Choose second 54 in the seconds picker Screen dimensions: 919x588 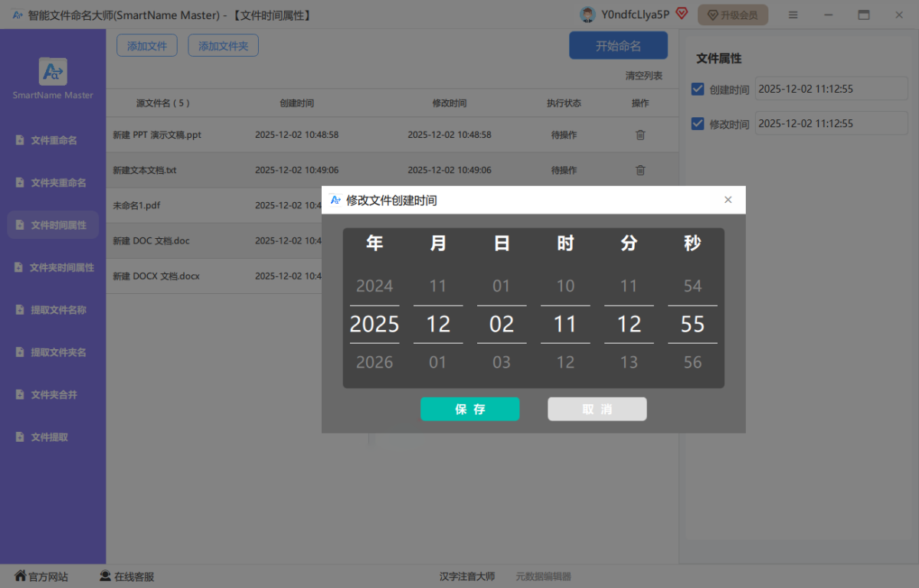692,286
